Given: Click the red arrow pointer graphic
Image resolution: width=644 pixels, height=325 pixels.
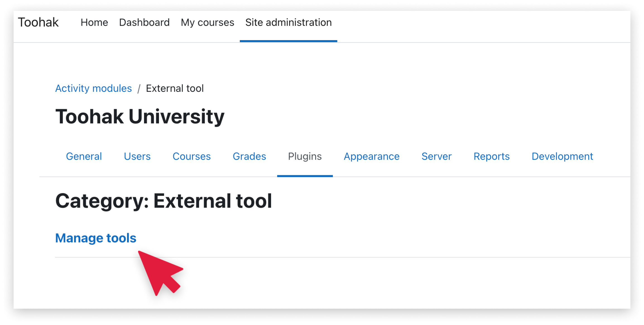Looking at the screenshot, I should click(160, 273).
